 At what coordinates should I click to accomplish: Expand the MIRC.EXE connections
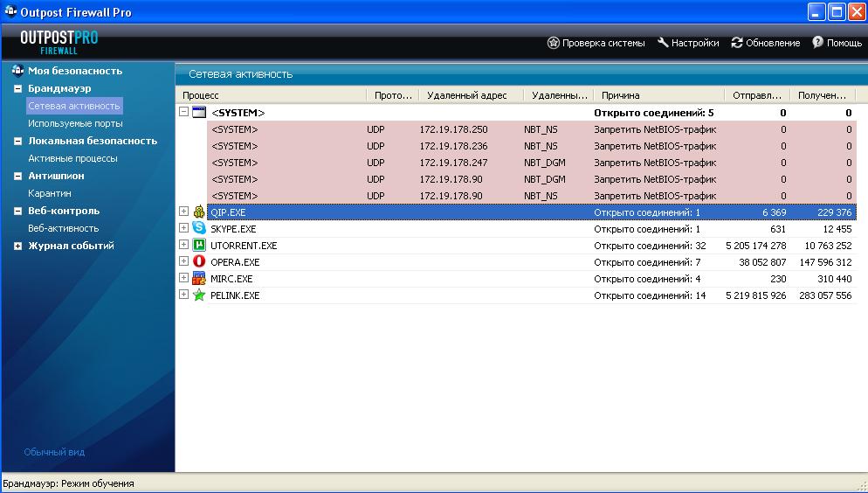click(x=183, y=277)
